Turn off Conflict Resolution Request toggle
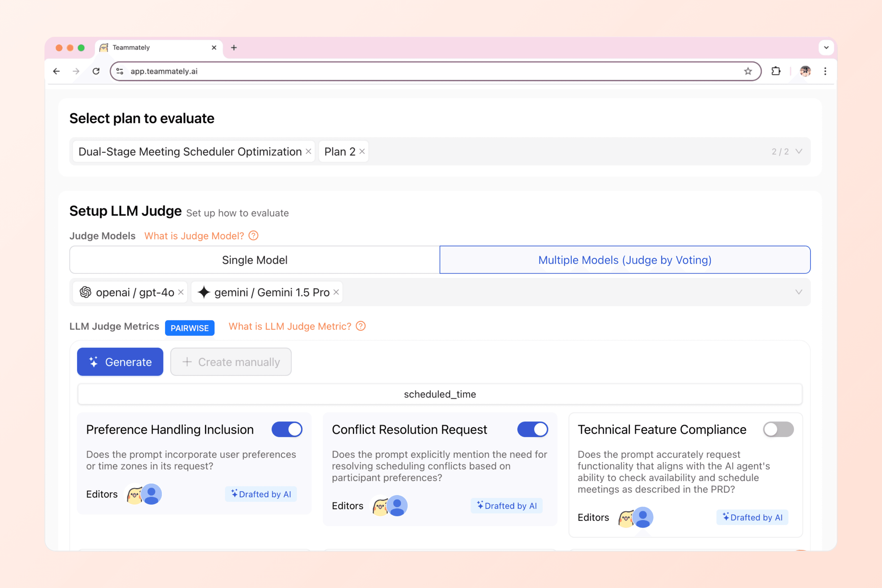 coord(532,429)
